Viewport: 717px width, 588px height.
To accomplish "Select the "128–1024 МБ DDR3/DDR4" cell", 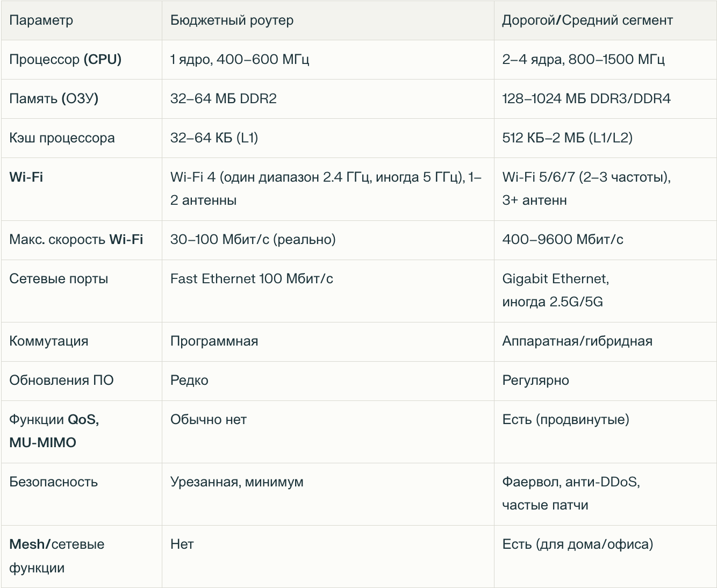I will click(586, 99).
